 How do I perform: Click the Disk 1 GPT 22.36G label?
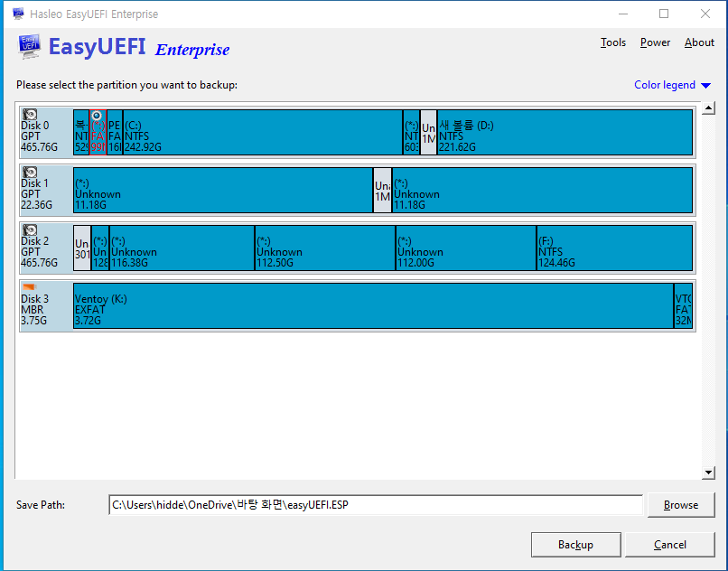coord(37,193)
